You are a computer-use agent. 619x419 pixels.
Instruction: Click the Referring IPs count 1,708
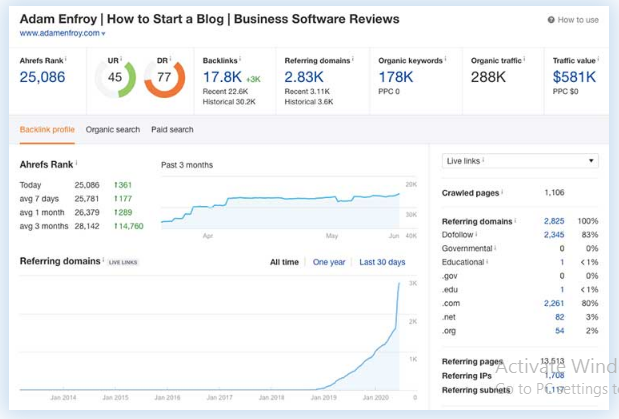point(554,375)
